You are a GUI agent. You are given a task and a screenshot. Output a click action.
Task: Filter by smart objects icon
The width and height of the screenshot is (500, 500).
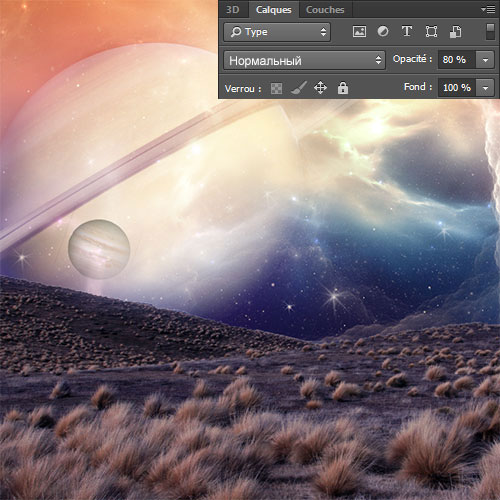pyautogui.click(x=455, y=32)
